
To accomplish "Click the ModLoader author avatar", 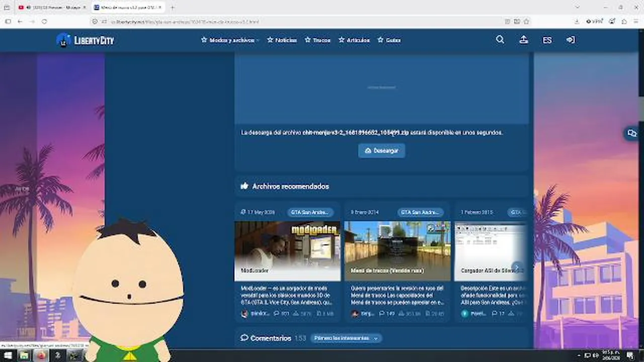I will pos(245,314).
